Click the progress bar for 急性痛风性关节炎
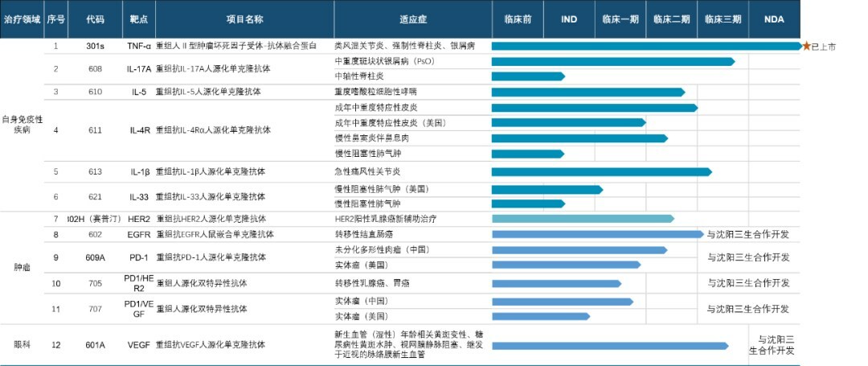Viewport: 868px width, 366px height. tap(600, 171)
